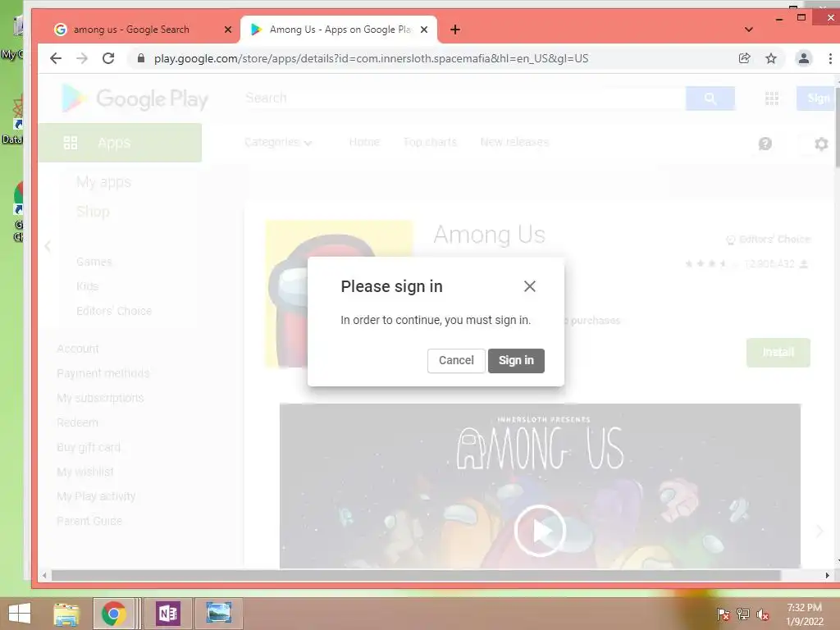Open Games category link
The height and width of the screenshot is (630, 840).
point(94,262)
